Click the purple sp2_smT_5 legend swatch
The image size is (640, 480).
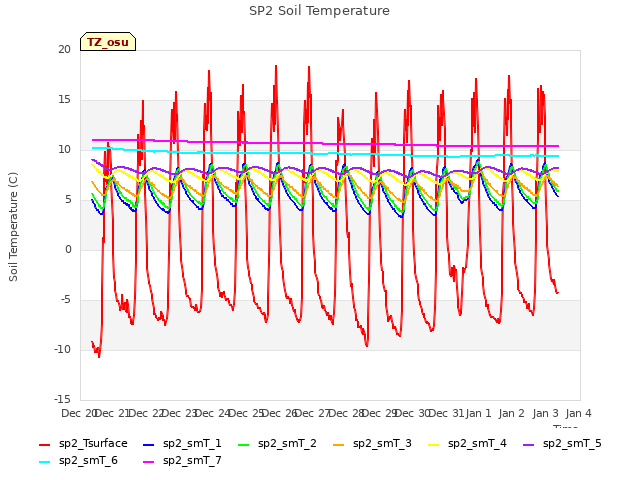click(529, 444)
